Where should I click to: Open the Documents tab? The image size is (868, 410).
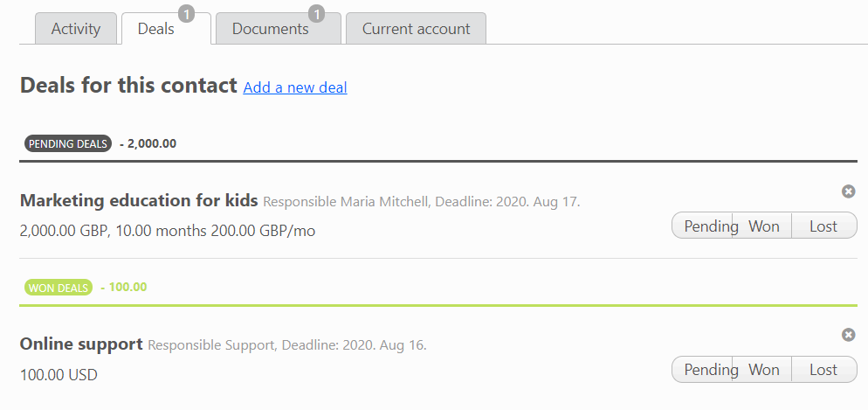point(278,28)
